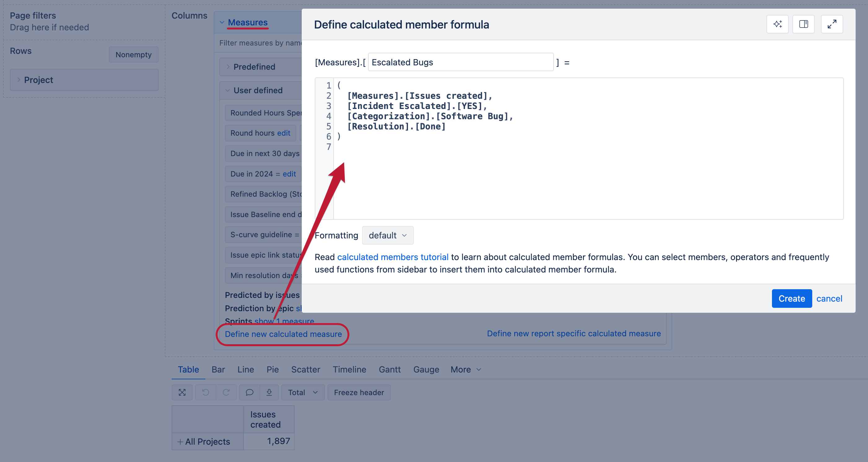The width and height of the screenshot is (868, 462).
Task: Click the comment bubble icon
Action: click(x=249, y=392)
